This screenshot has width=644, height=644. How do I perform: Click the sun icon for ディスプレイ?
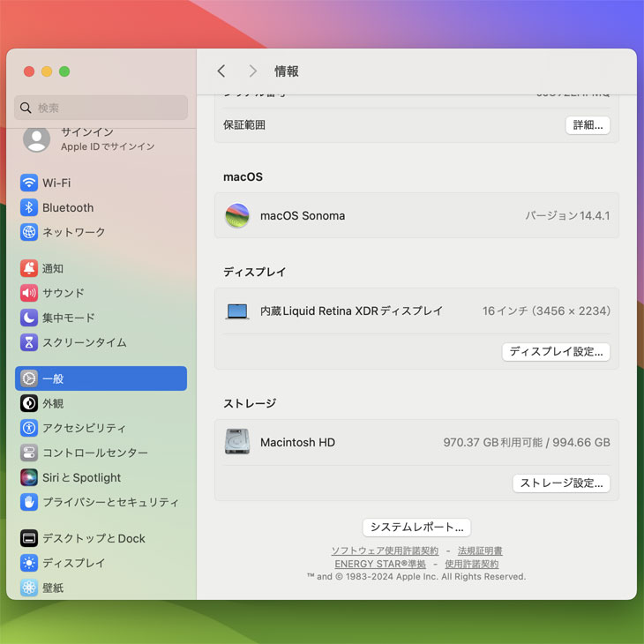(29, 563)
